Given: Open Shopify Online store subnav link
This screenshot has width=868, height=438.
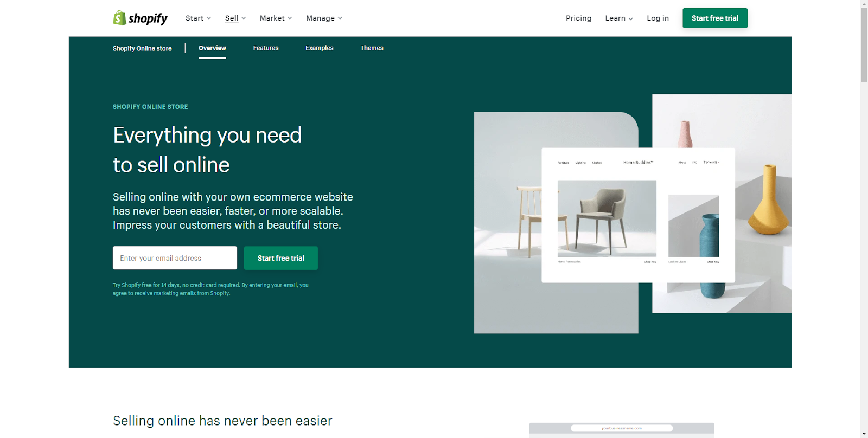Looking at the screenshot, I should [142, 48].
